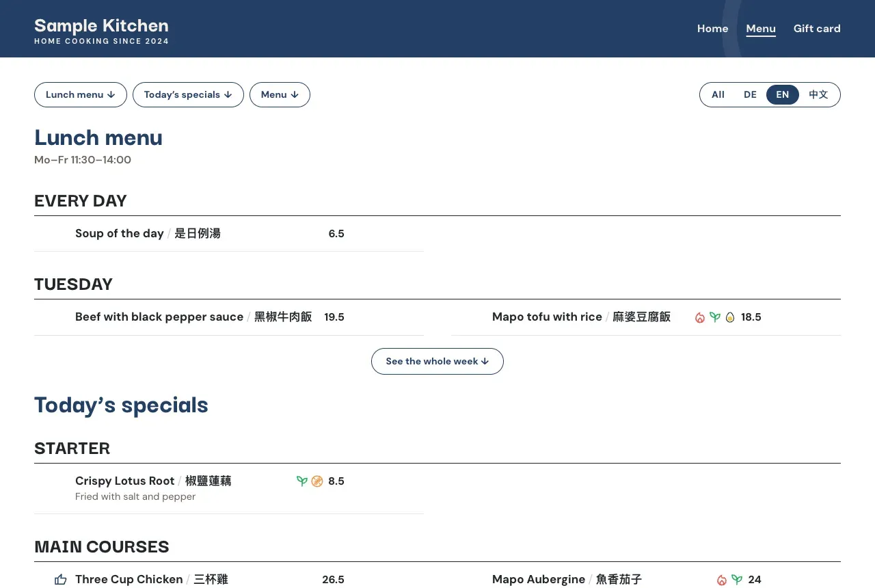
Task: Click the MAIN COURSES subsection heading
Action: click(102, 547)
